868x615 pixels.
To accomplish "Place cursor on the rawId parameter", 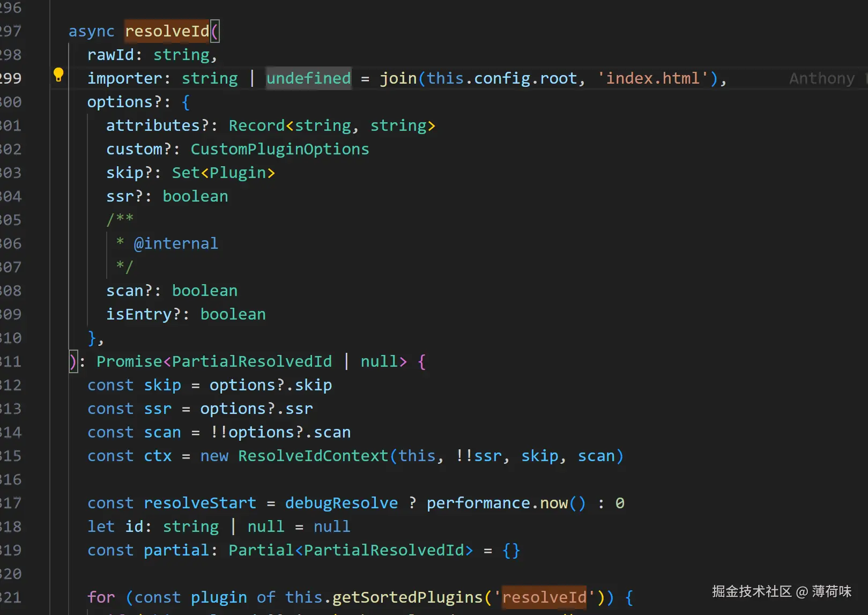I will point(110,55).
